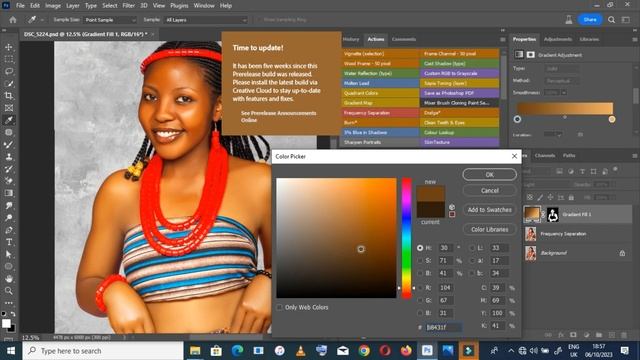Image resolution: width=640 pixels, height=360 pixels.
Task: Select the Lasso tool
Action: click(x=9, y=71)
